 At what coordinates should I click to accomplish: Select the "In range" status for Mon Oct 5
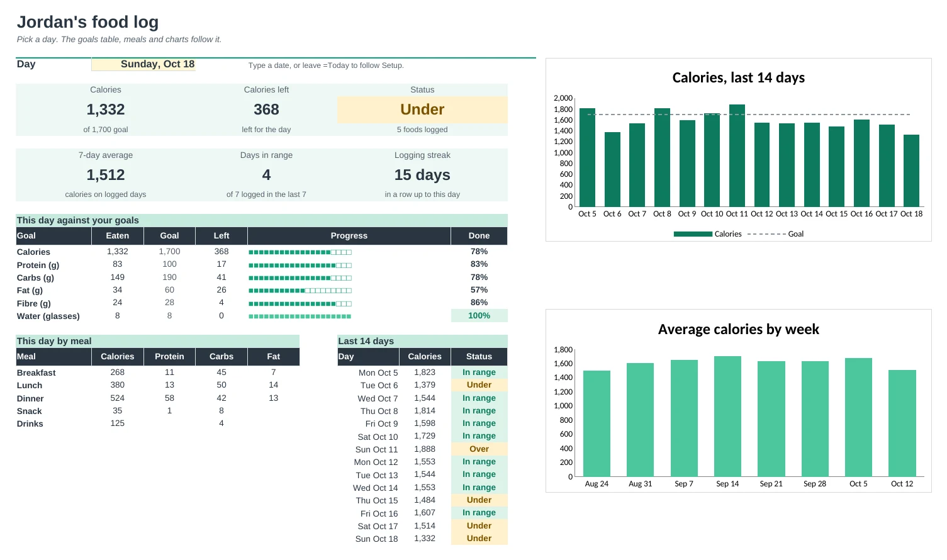(x=479, y=372)
